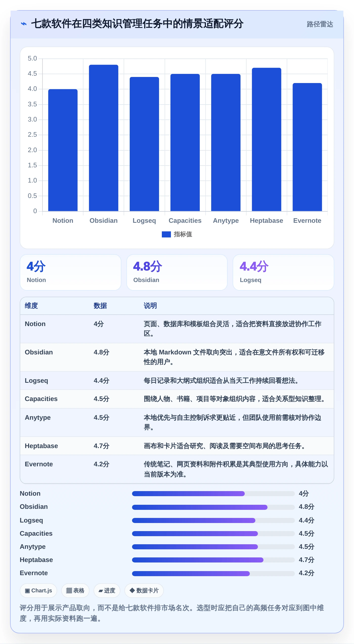Click the 4.7分 progress value for Heptabase
This screenshot has height=644, width=354.
[x=307, y=560]
